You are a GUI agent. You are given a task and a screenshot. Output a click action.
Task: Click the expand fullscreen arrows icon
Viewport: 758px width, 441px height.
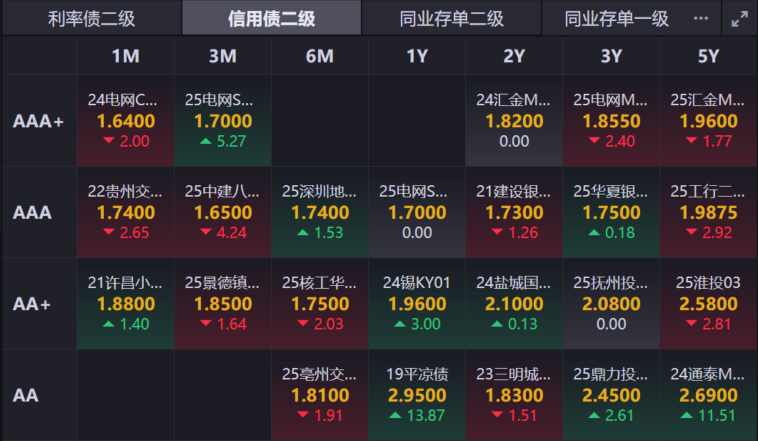[x=739, y=19]
